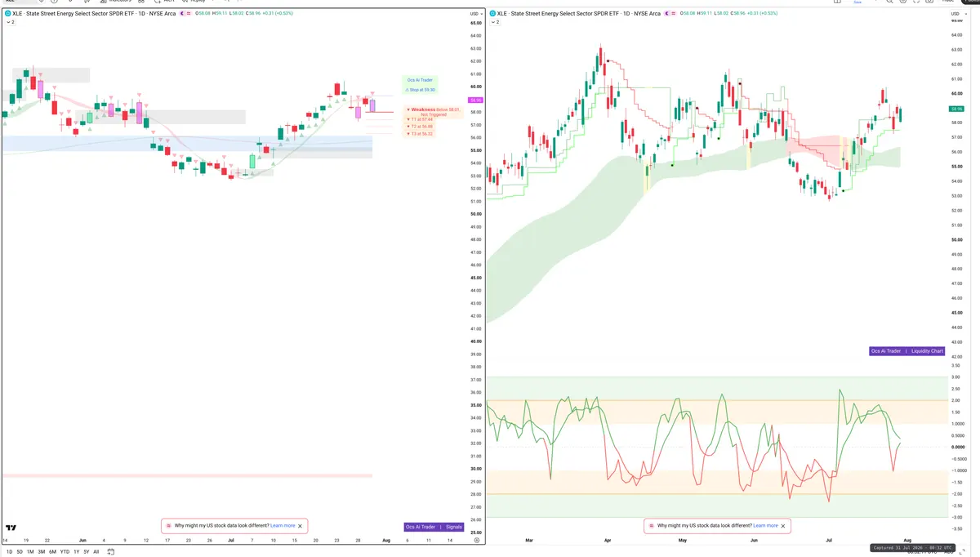Viewport: 980px width, 557px height.
Task: Click the Ocs Ai Trader Signals label
Action: (434, 528)
